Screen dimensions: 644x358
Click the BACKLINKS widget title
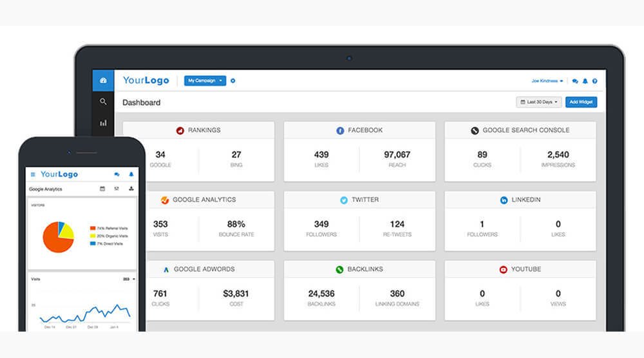pyautogui.click(x=365, y=269)
